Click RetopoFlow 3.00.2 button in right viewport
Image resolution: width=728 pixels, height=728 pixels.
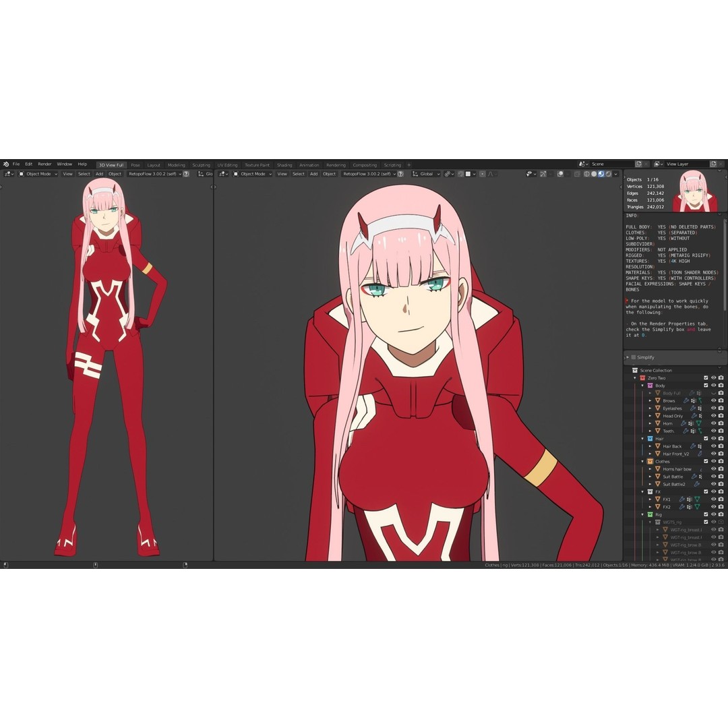pyautogui.click(x=369, y=174)
